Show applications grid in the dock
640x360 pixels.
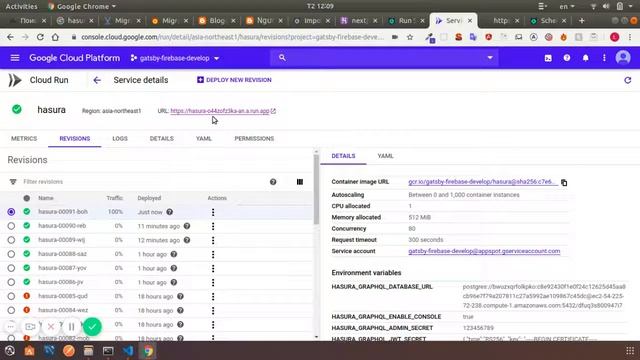630,351
